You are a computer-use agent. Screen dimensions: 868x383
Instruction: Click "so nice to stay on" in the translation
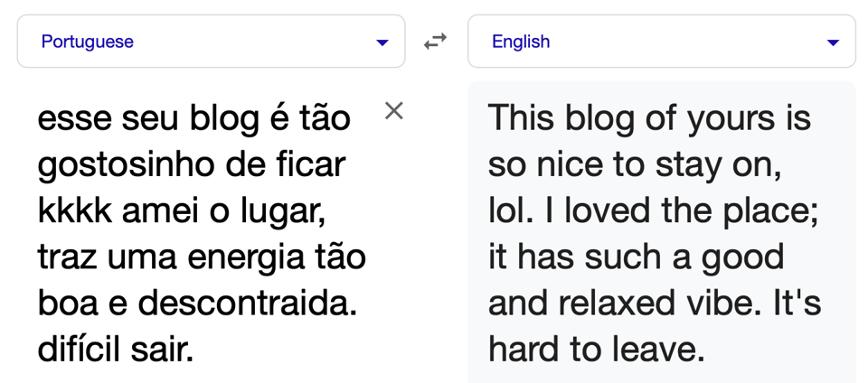(634, 165)
